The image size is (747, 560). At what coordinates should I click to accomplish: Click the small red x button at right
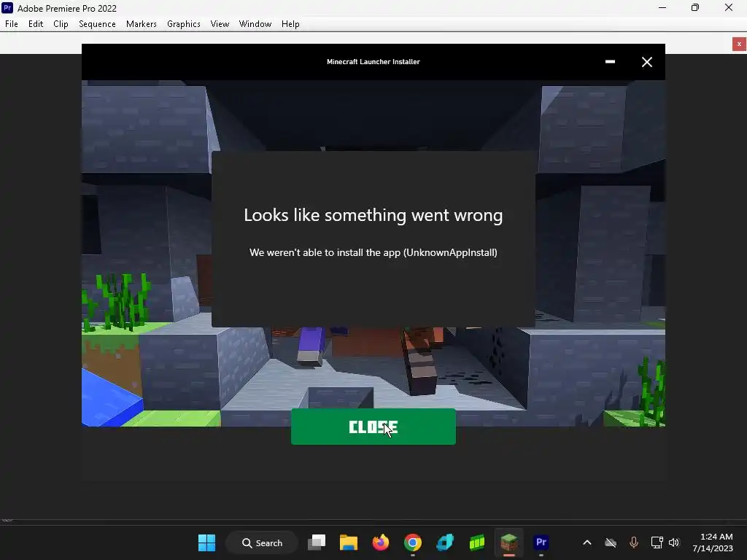(x=739, y=44)
